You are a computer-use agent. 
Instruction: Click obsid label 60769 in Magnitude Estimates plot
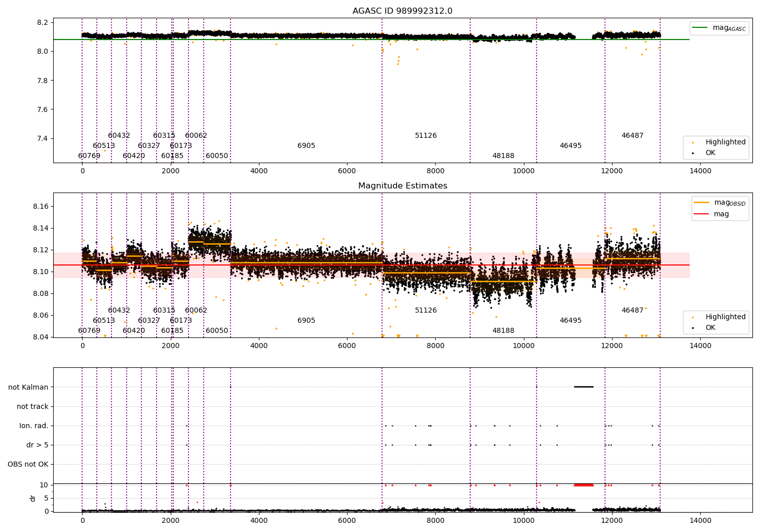tap(89, 331)
